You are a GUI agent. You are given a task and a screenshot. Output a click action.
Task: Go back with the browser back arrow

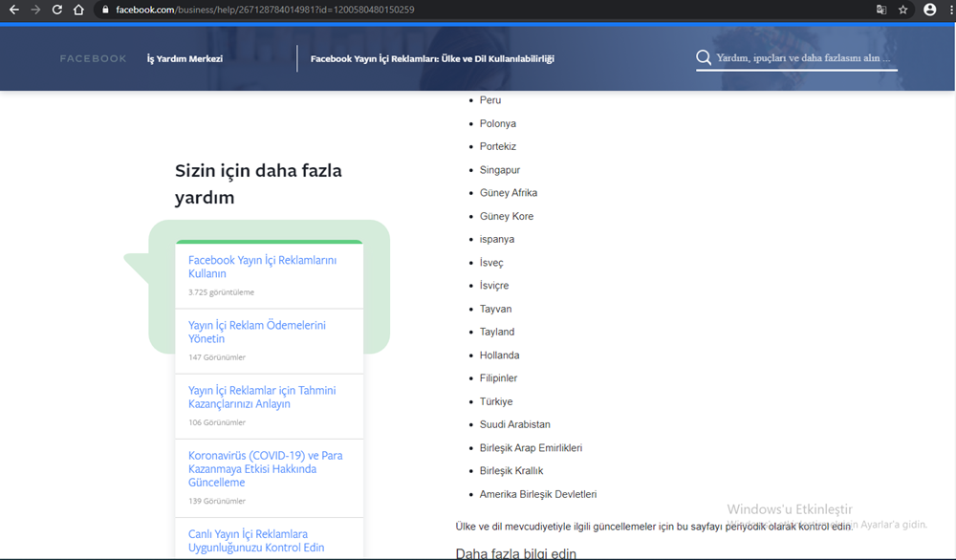pos(14,10)
